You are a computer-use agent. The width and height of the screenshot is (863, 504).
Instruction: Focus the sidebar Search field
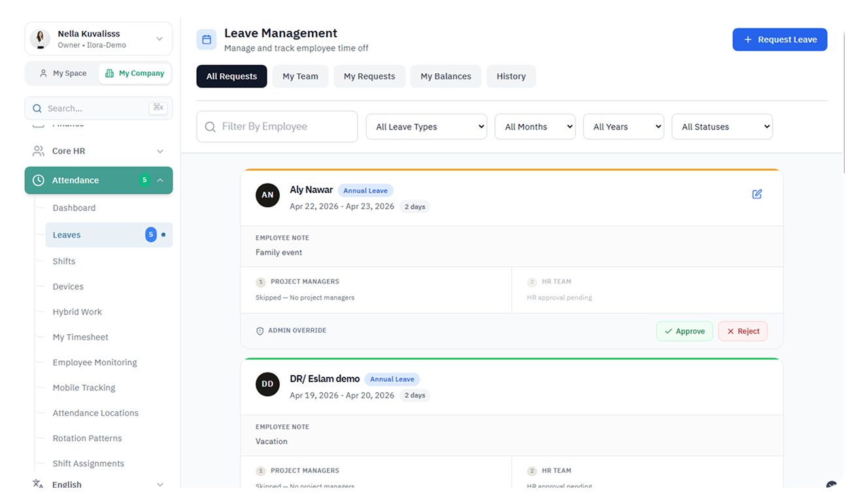pos(99,109)
